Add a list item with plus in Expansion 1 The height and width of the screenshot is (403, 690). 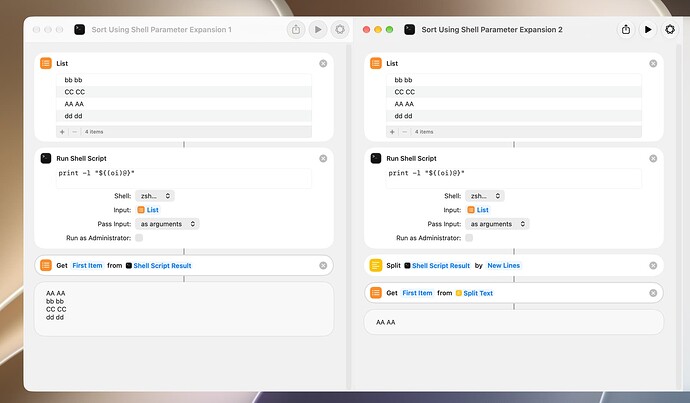[x=62, y=132]
